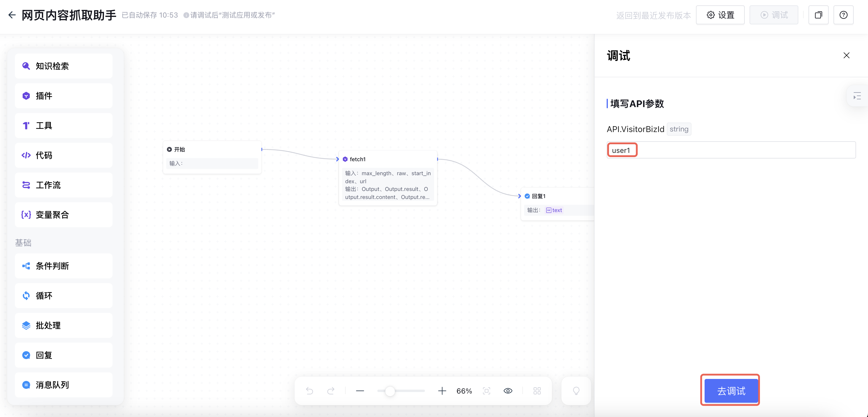Image resolution: width=868 pixels, height=417 pixels.
Task: Click the back arrow icon
Action: point(12,15)
